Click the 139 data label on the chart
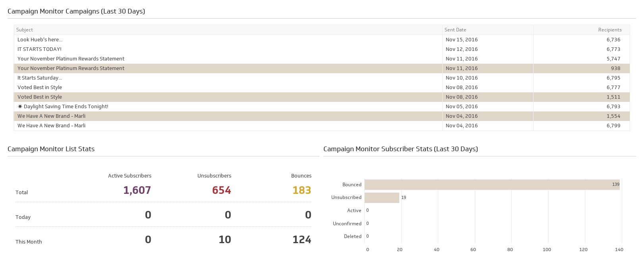The image size is (644, 275). (x=616, y=185)
